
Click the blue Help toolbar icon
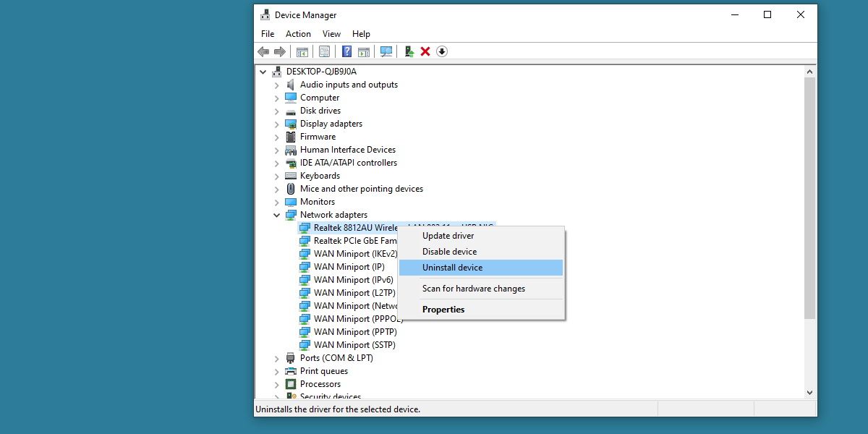347,51
